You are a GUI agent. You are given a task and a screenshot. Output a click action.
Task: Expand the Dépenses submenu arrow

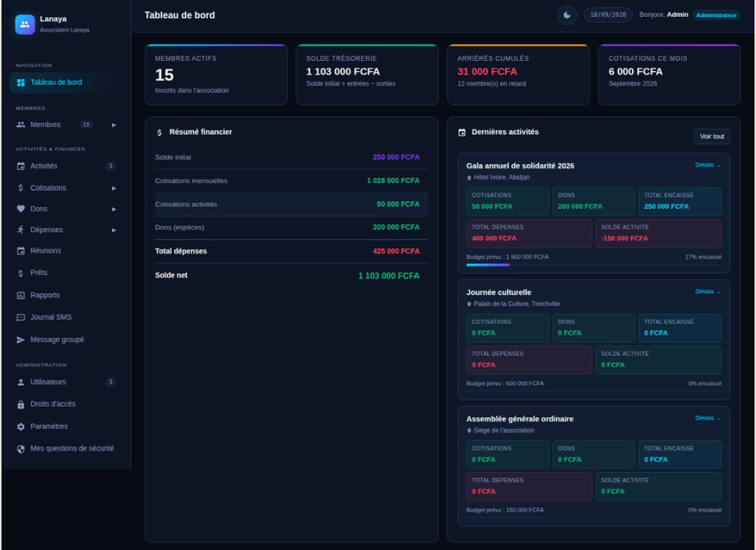click(x=114, y=230)
